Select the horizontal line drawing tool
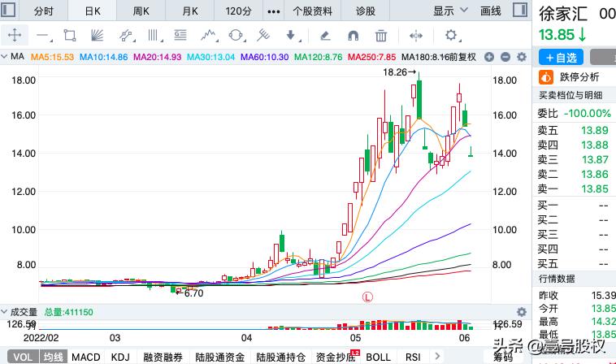Image resolution: width=616 pixels, height=364 pixels. click(x=43, y=36)
